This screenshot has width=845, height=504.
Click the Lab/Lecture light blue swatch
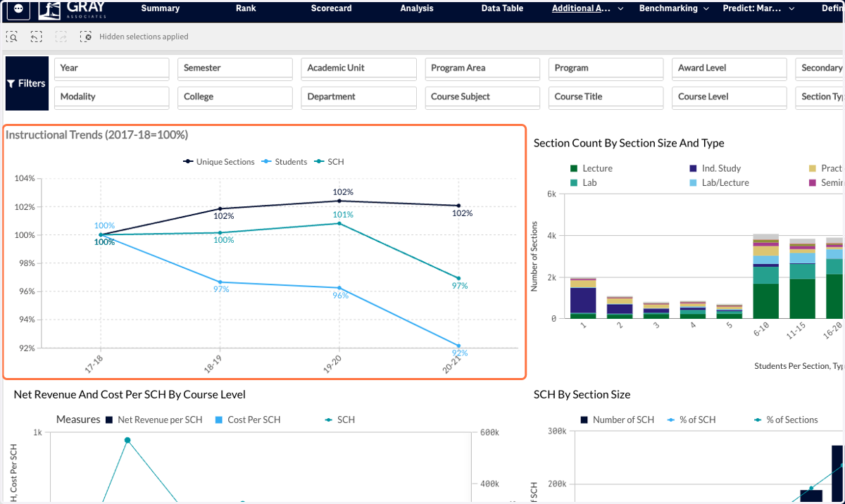point(694,182)
